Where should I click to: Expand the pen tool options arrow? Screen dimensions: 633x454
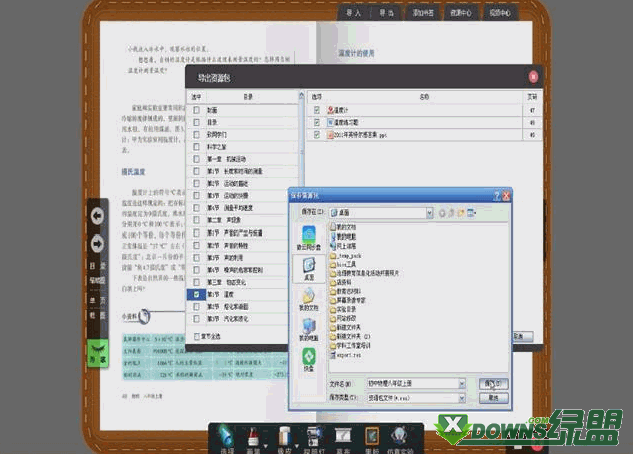[266, 446]
